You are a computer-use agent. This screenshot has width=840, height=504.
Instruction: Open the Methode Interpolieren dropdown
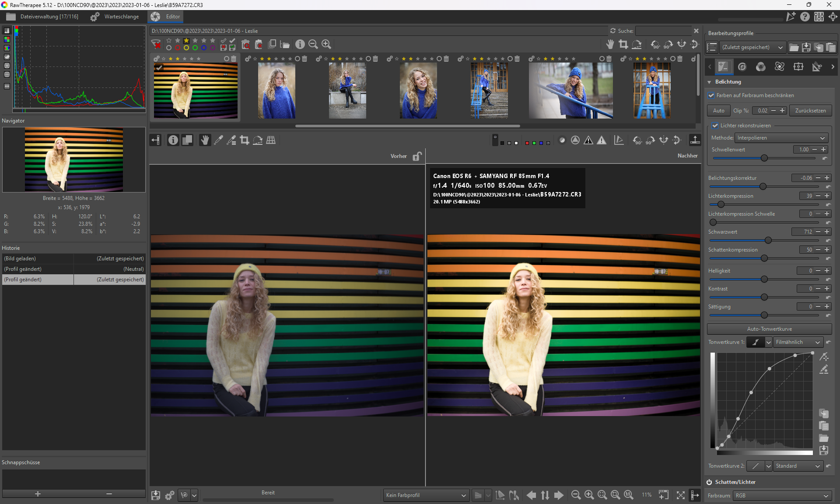[x=781, y=138]
